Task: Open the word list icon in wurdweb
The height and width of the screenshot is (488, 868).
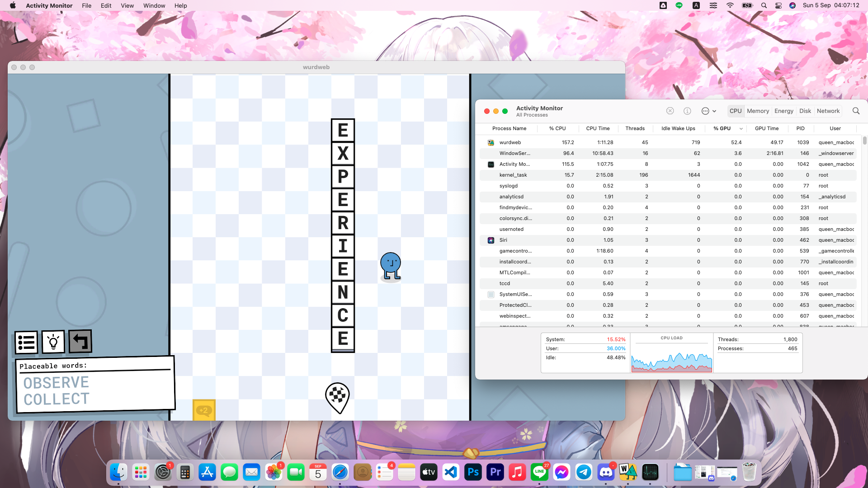Action: tap(26, 342)
